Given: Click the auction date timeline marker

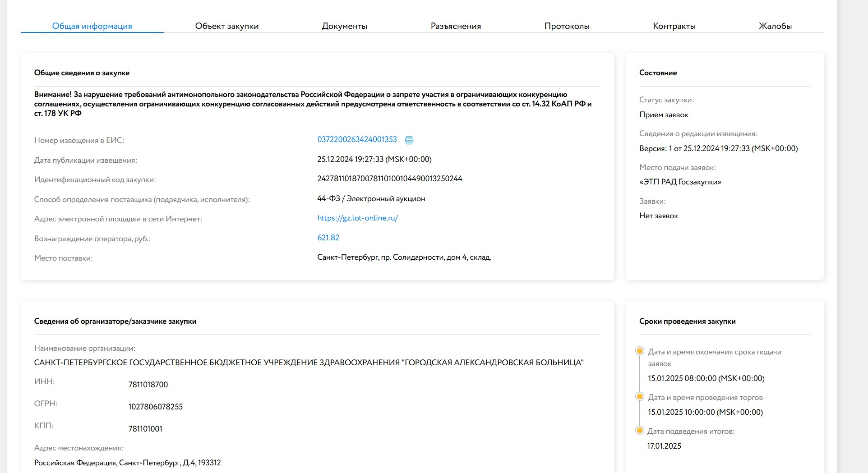Looking at the screenshot, I should pyautogui.click(x=639, y=397).
